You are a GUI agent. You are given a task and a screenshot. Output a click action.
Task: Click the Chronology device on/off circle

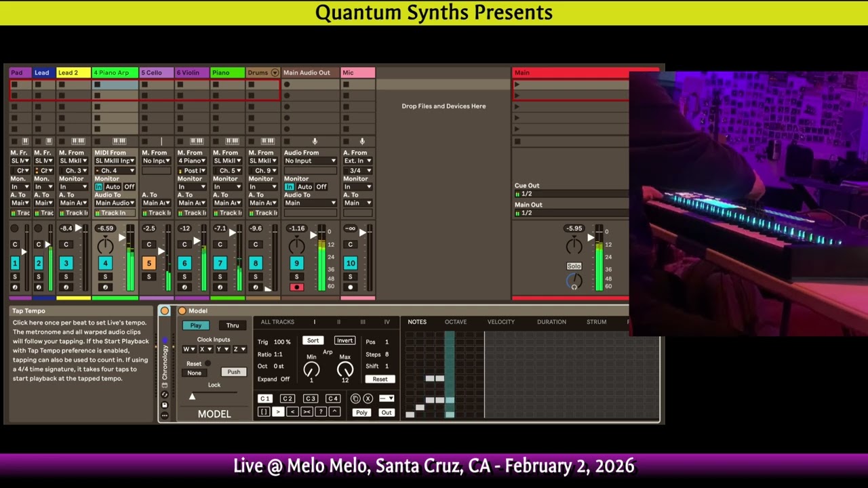(x=165, y=311)
